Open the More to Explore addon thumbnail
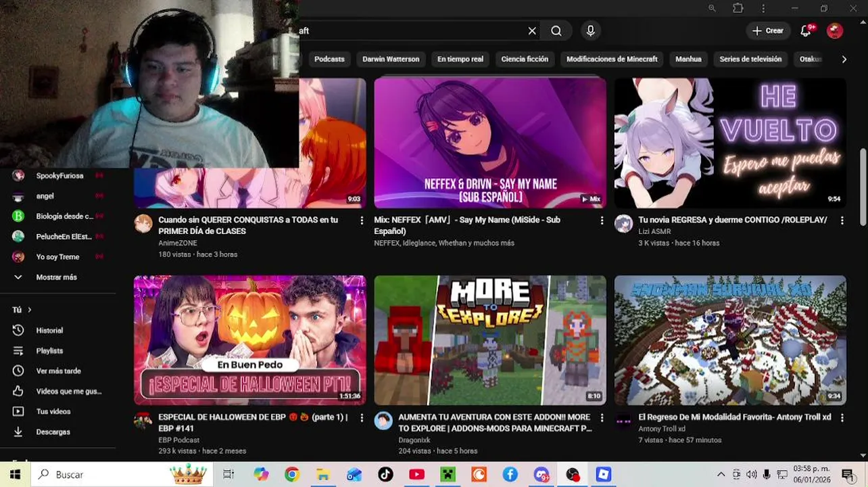Image resolution: width=868 pixels, height=487 pixels. pos(490,340)
